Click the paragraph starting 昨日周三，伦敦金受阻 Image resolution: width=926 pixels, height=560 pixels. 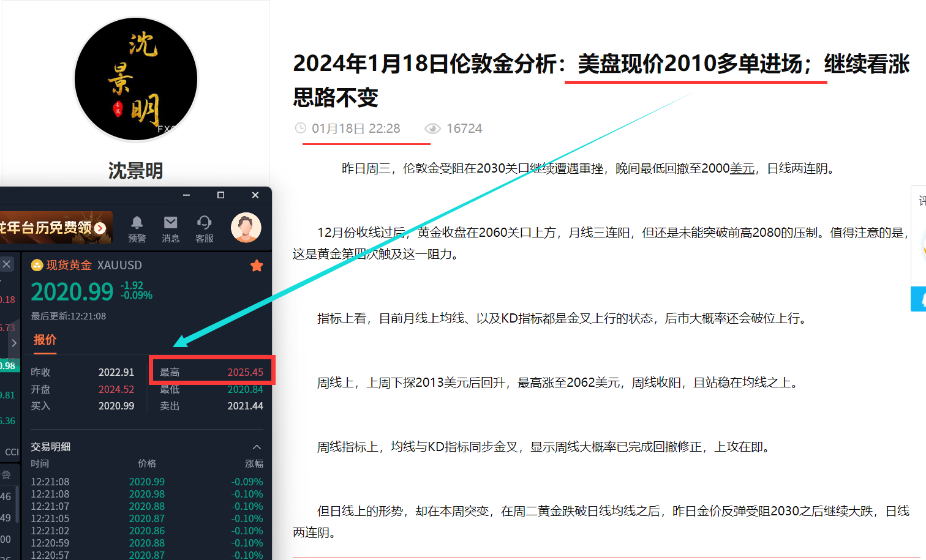pos(590,168)
